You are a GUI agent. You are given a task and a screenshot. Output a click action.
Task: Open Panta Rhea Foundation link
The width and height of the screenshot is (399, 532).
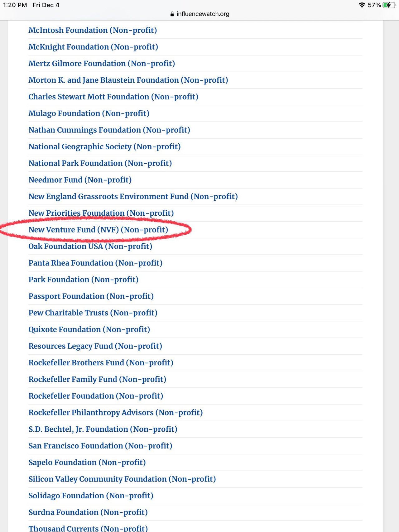pyautogui.click(x=95, y=263)
